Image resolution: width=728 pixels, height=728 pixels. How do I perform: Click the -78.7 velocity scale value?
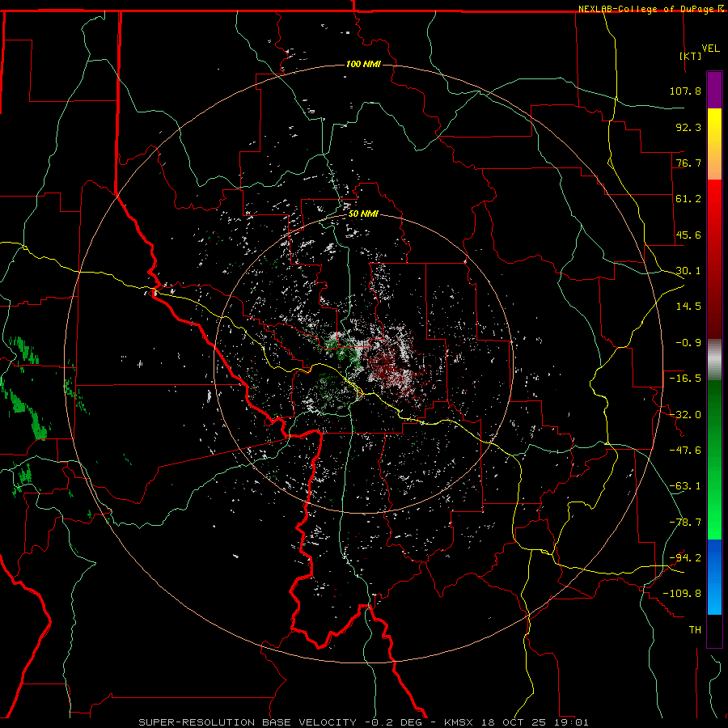[685, 523]
